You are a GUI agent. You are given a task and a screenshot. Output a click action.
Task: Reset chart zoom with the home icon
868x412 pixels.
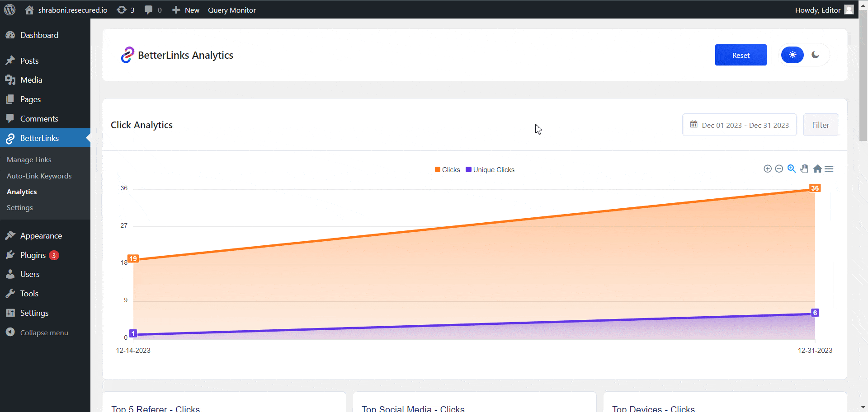click(817, 169)
